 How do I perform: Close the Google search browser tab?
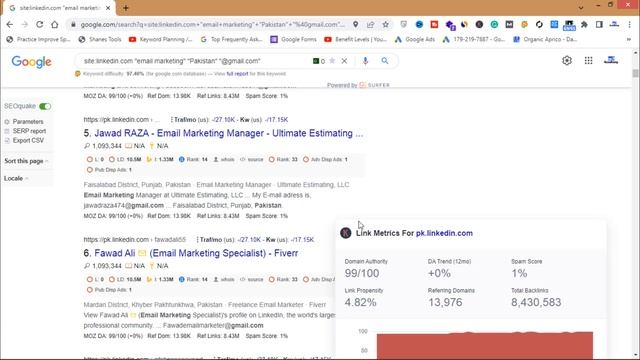(108, 8)
